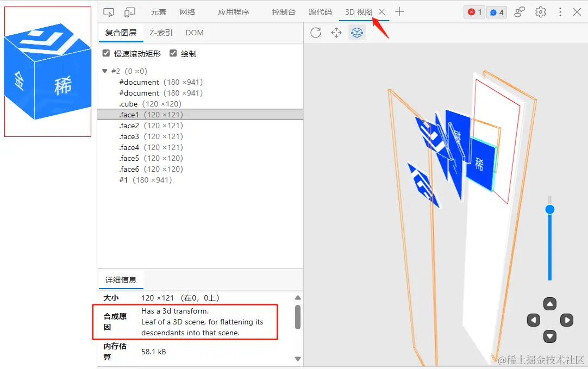Open DevTools settings gear

540,12
